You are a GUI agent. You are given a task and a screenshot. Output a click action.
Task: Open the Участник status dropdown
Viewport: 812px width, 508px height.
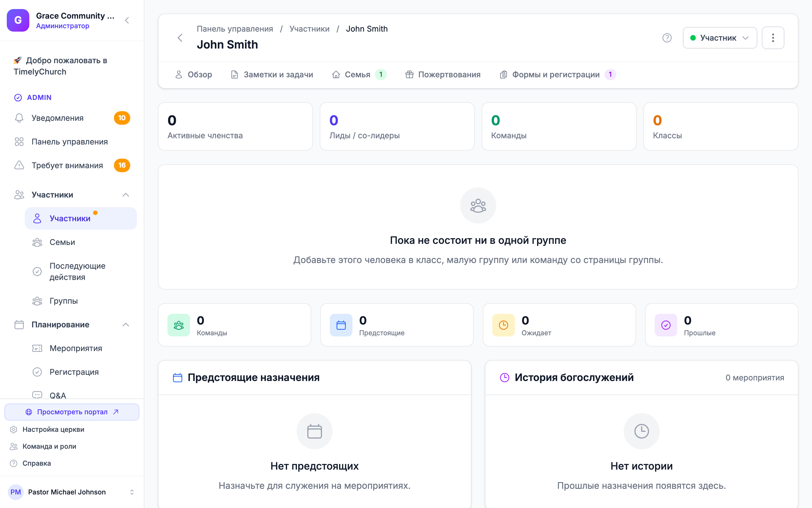tap(720, 38)
